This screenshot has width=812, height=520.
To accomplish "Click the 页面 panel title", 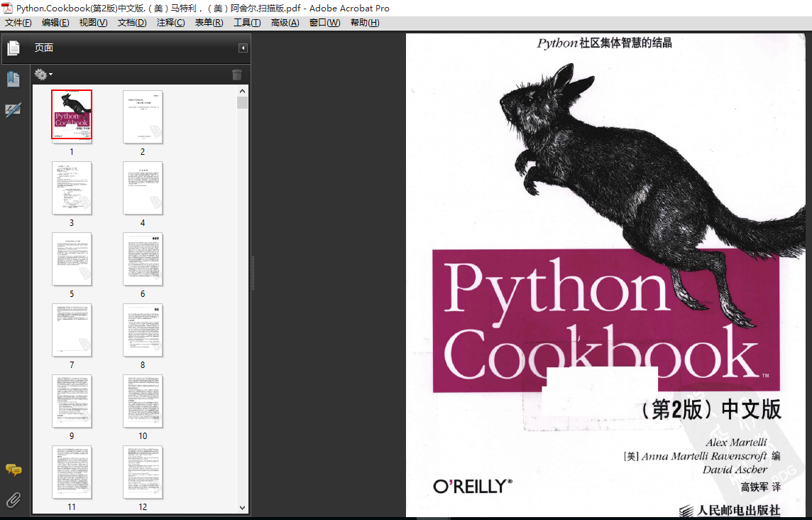I will [x=44, y=48].
